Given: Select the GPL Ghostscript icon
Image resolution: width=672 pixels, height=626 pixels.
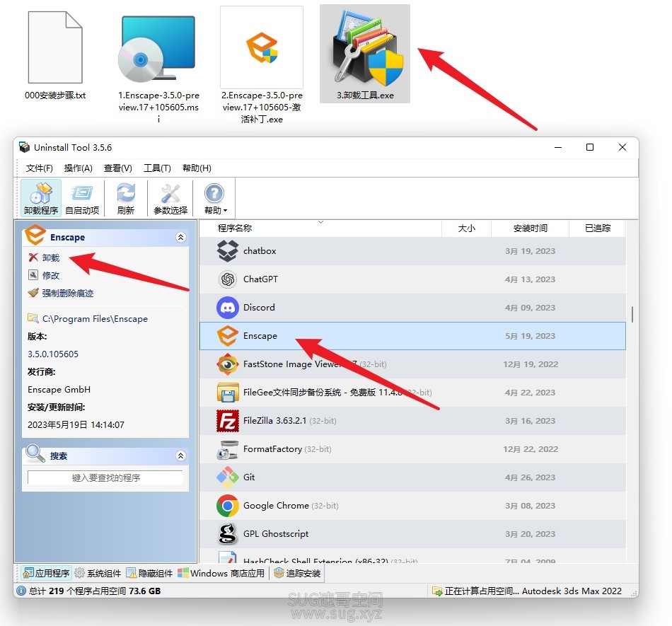Looking at the screenshot, I should 228,534.
